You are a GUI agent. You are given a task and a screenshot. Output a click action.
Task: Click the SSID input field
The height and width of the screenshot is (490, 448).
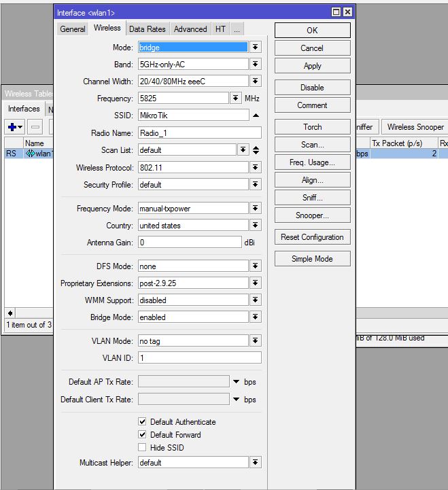pos(194,116)
